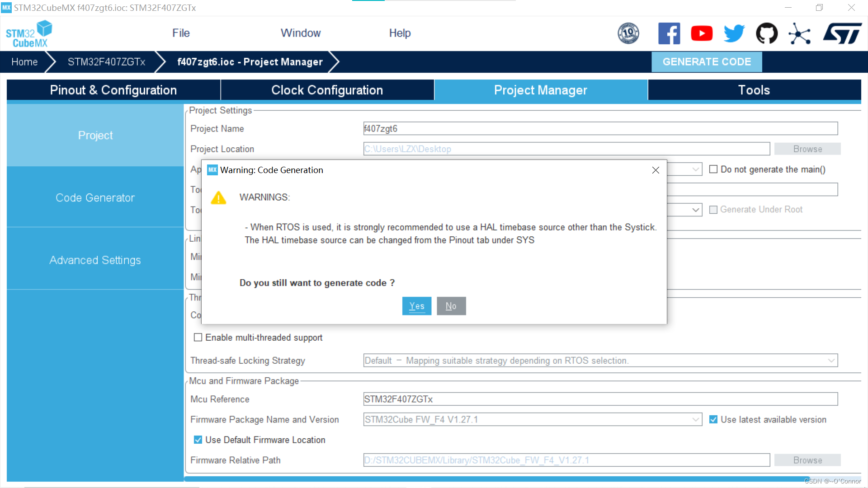Click the ST logo icon
The width and height of the screenshot is (868, 488).
(x=842, y=33)
